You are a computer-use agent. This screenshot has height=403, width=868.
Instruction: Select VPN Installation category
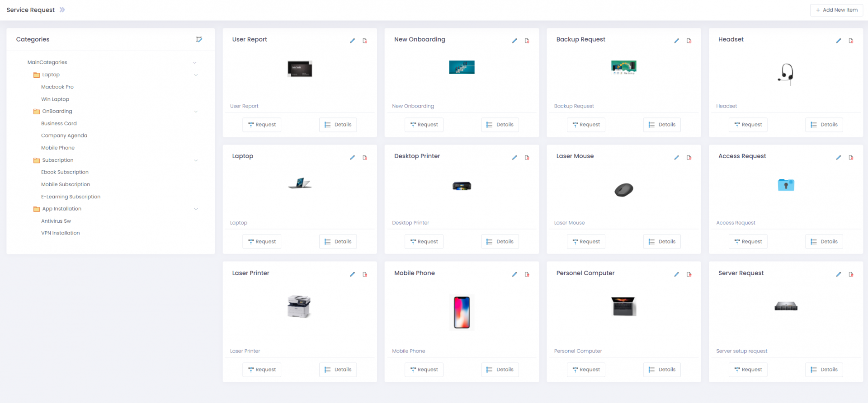(60, 233)
